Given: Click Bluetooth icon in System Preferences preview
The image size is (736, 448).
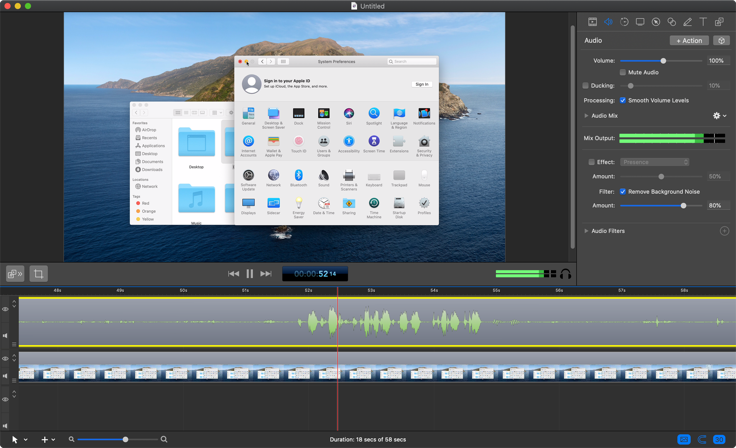Looking at the screenshot, I should [x=299, y=178].
